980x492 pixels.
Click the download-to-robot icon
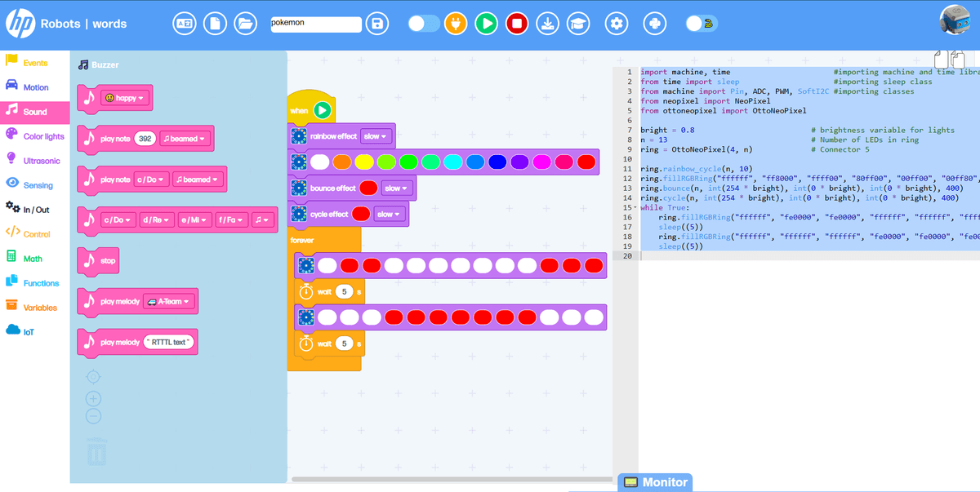(x=547, y=24)
